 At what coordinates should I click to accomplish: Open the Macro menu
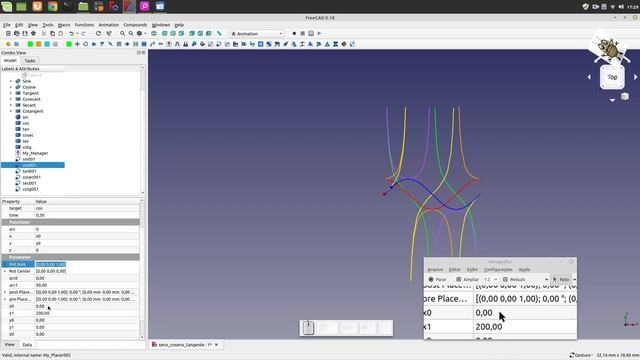click(64, 25)
